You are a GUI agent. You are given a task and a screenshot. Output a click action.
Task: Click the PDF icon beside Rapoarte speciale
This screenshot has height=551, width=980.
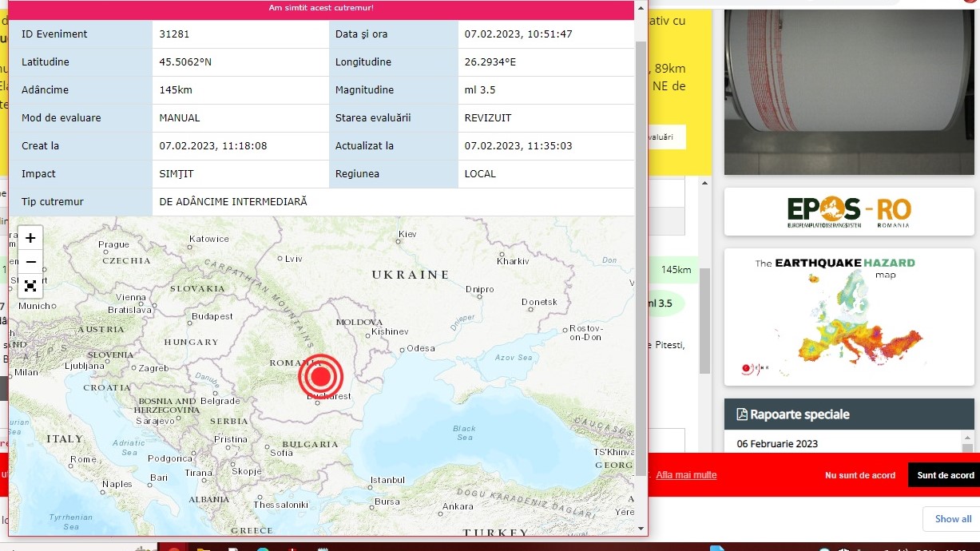point(742,414)
